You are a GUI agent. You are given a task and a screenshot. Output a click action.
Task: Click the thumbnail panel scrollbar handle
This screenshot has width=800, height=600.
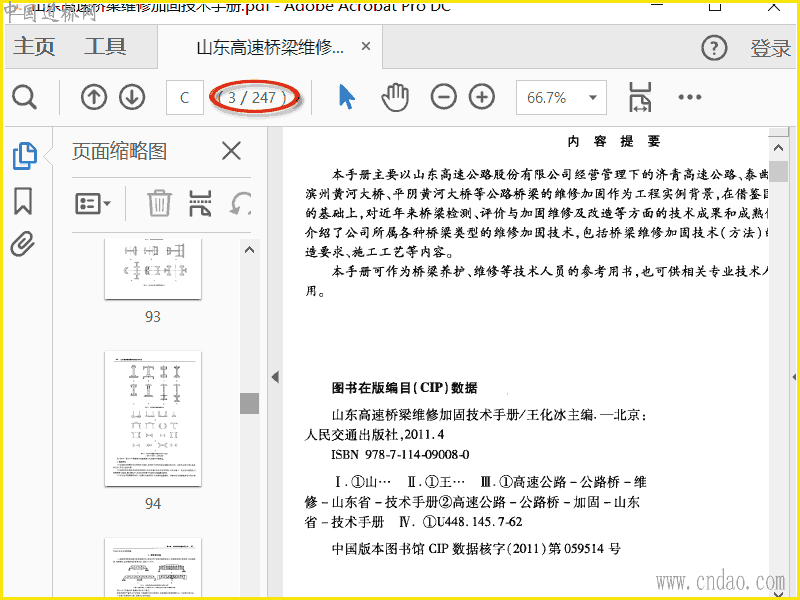[249, 403]
